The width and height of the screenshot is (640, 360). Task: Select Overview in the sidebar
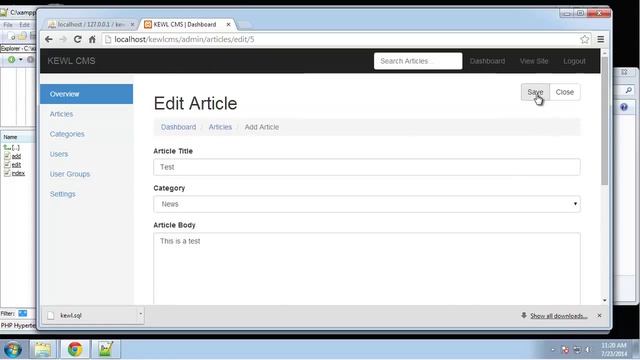coord(87,94)
